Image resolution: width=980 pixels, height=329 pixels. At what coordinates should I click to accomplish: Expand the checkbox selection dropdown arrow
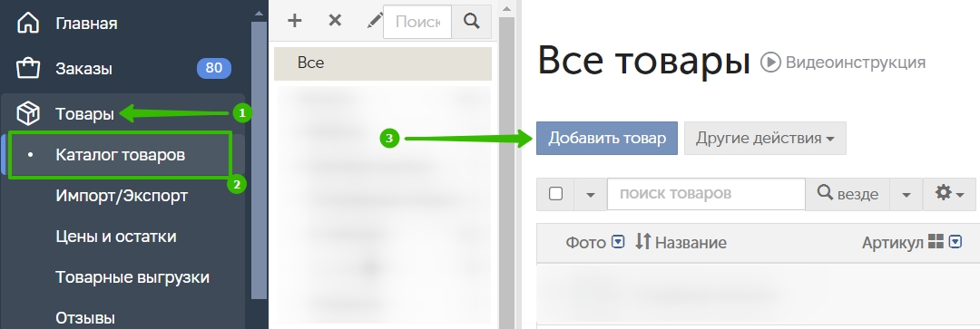591,194
